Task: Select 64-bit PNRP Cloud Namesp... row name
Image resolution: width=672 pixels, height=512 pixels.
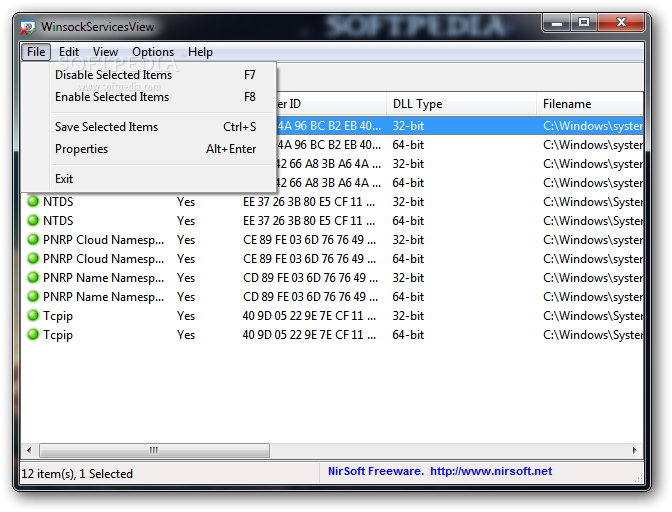Action: coord(103,258)
